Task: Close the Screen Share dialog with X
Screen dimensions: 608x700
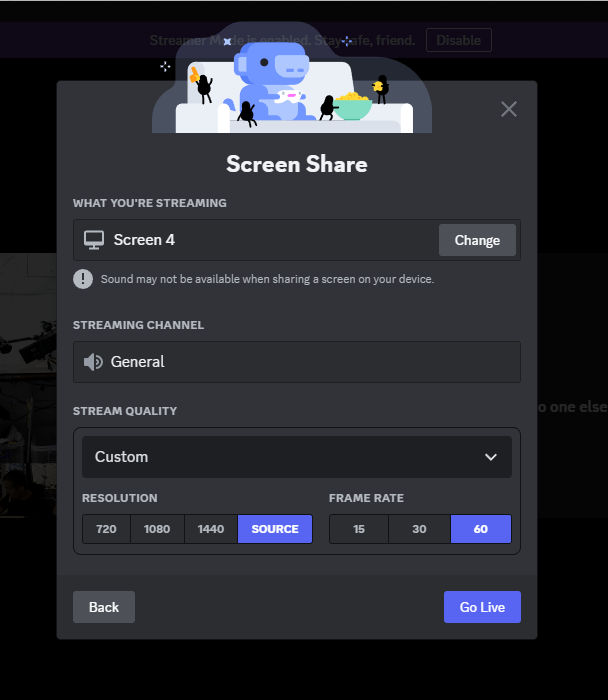Action: point(508,109)
